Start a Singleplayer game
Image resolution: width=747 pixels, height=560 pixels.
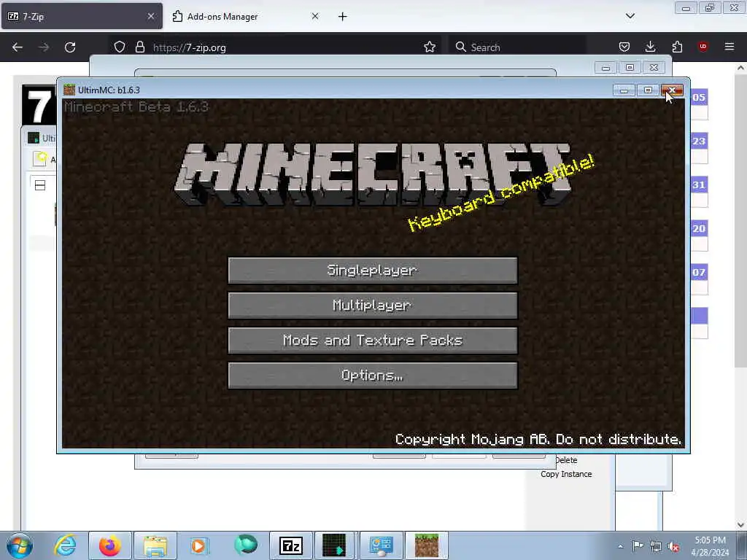(373, 271)
